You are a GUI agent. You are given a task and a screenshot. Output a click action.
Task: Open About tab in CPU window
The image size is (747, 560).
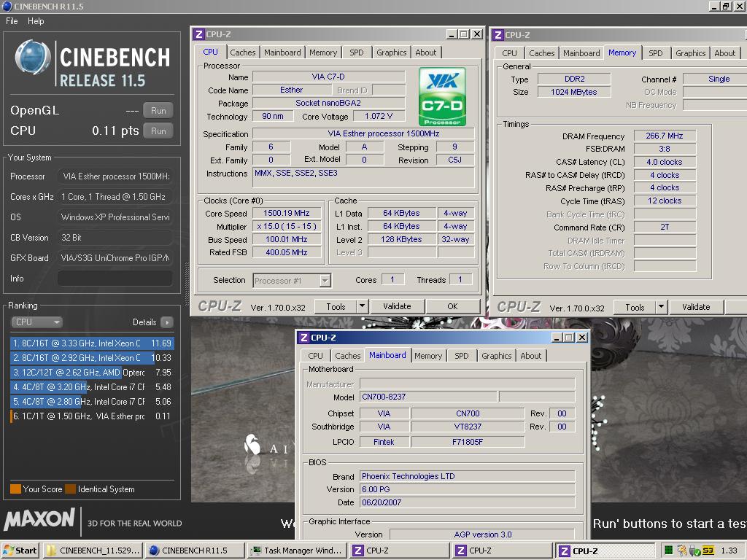(x=426, y=52)
